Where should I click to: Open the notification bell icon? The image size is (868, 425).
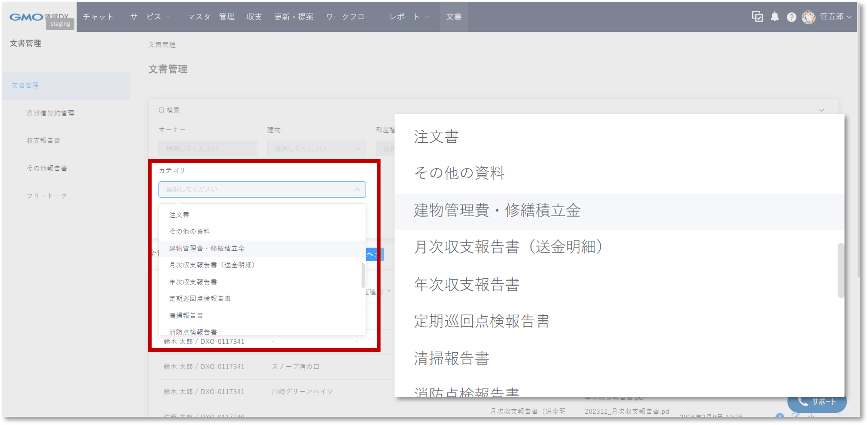point(775,17)
